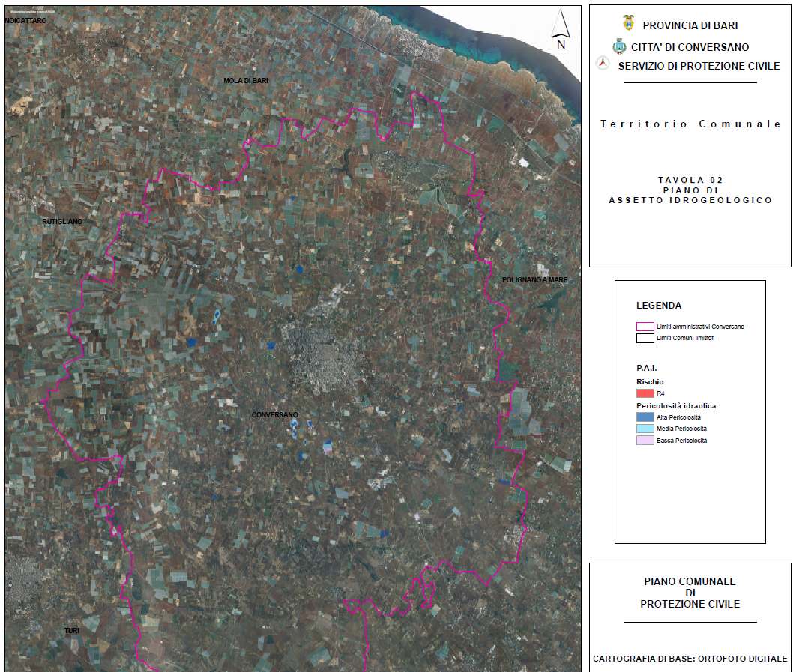Click the RUTIGLIANO map label

click(62, 222)
